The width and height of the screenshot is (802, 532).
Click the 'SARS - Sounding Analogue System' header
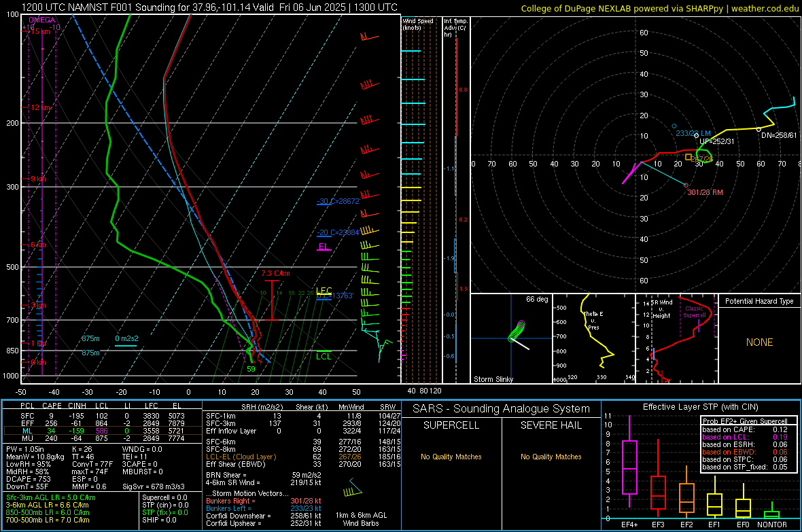click(x=501, y=409)
